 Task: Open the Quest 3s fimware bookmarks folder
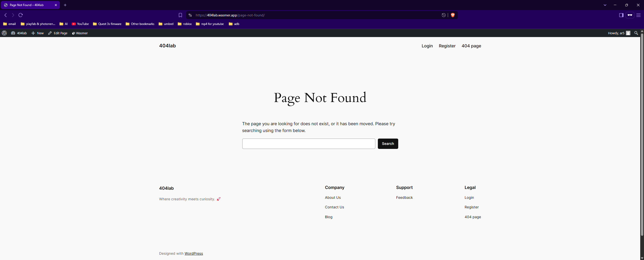(x=107, y=24)
